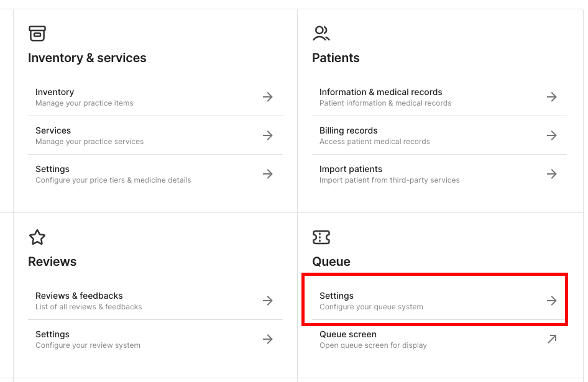Click the Patients people icon
The height and width of the screenshot is (382, 588).
(321, 34)
